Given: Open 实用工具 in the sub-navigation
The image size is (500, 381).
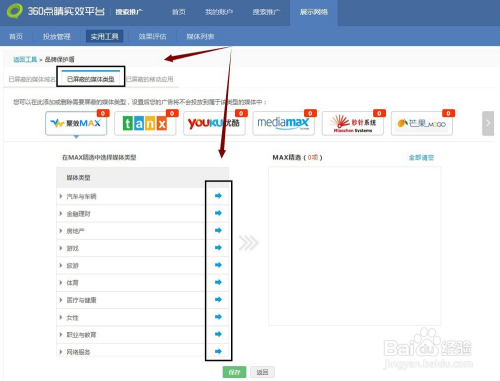Looking at the screenshot, I should [x=104, y=36].
